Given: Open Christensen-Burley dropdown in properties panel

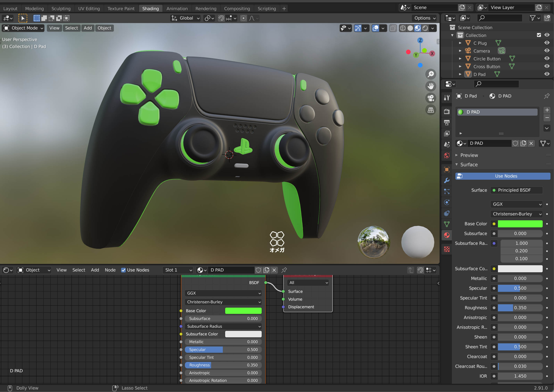Looking at the screenshot, I should (x=516, y=214).
